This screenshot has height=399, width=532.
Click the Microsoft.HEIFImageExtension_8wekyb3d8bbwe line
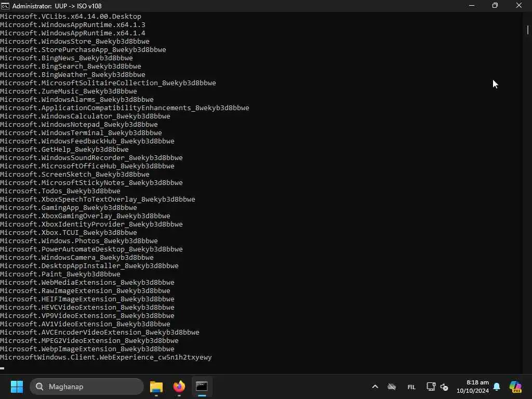(87, 299)
